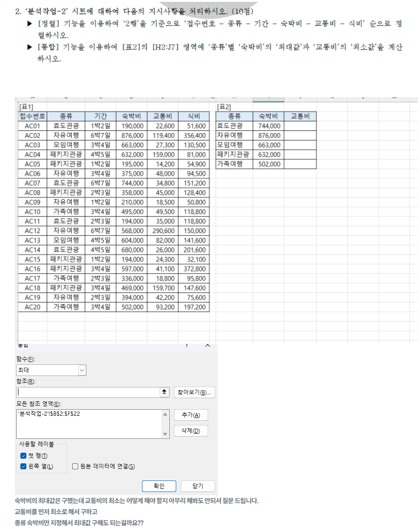Select the 502,000 cell in 표2
Screen dimensions: 420x529
point(268,164)
